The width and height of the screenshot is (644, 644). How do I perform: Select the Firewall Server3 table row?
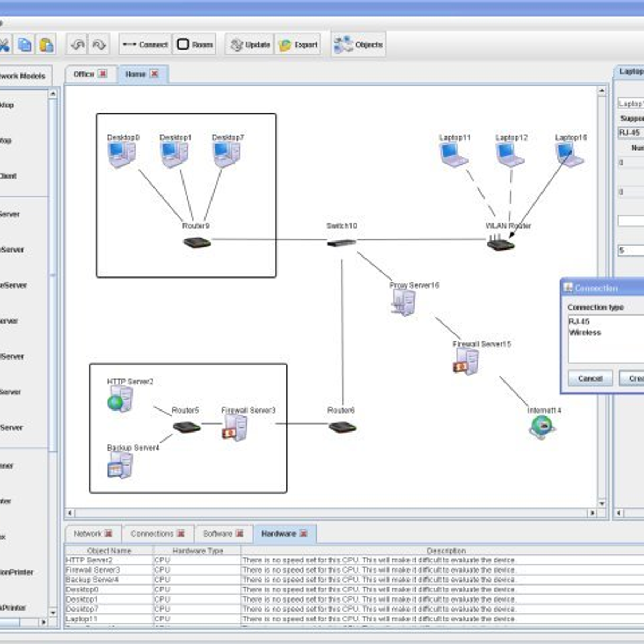coord(354,570)
